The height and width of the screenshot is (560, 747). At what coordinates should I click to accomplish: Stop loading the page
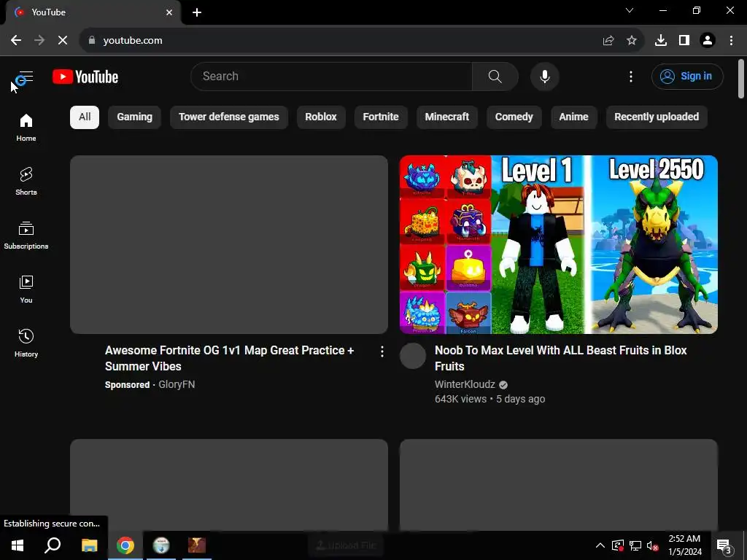click(x=63, y=41)
